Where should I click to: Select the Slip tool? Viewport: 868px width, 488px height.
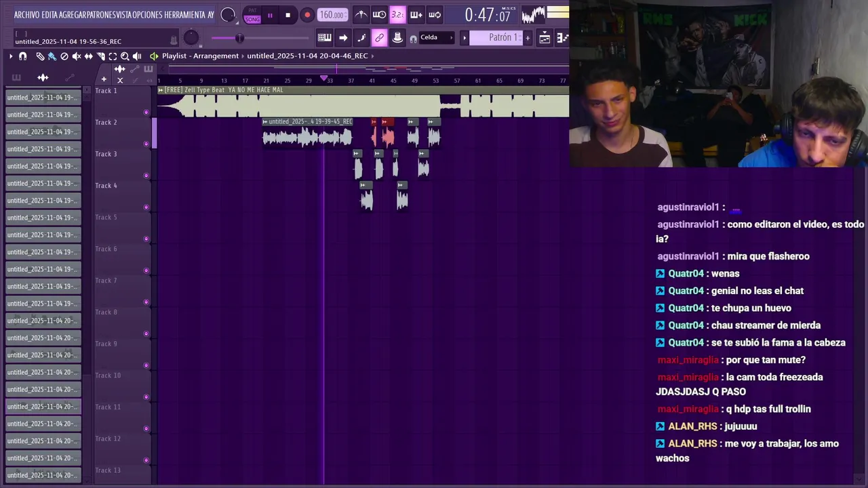[88, 56]
